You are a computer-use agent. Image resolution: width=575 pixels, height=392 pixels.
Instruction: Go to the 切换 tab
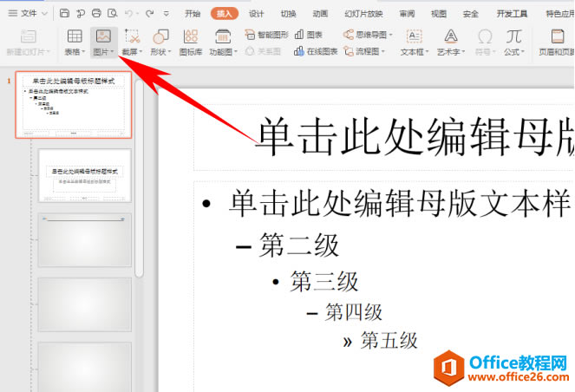(x=288, y=14)
